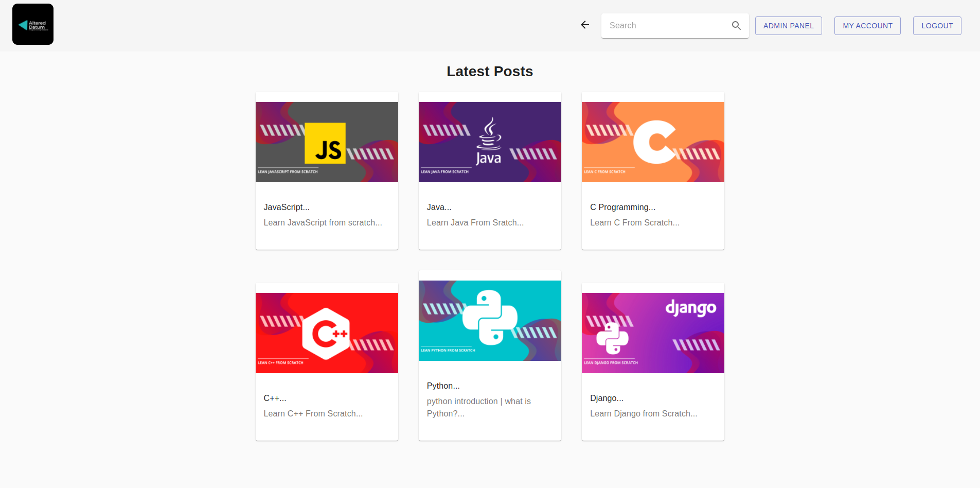Select the C Programming... title text
Viewport: 980px width, 488px height.
(622, 207)
